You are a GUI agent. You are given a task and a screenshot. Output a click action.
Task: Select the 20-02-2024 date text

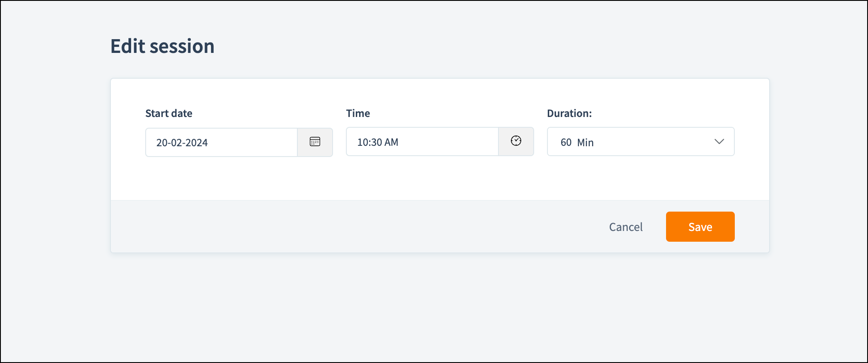pyautogui.click(x=182, y=143)
